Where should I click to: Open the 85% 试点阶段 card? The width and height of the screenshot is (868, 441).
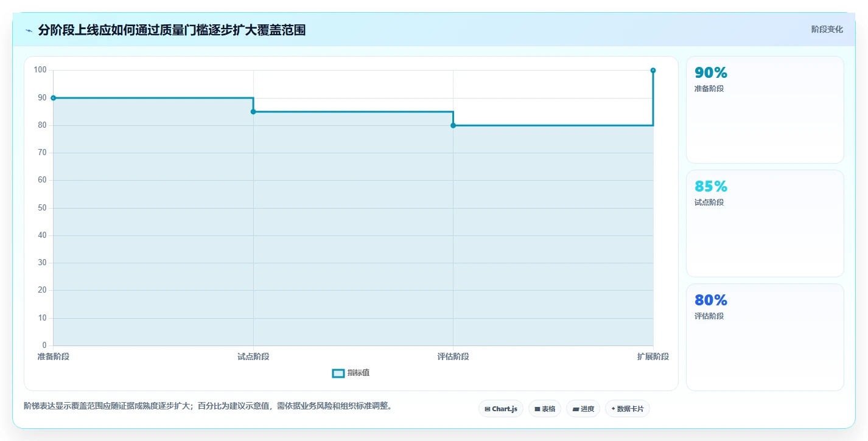765,223
